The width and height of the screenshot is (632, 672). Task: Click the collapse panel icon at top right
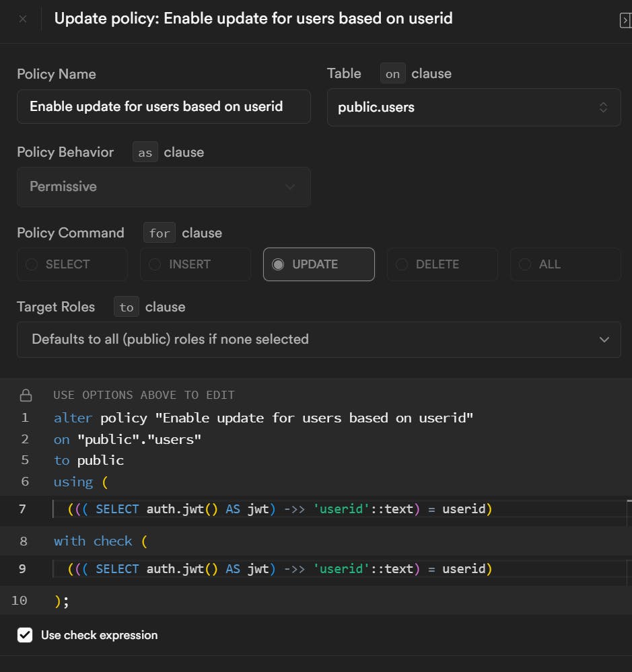click(625, 21)
